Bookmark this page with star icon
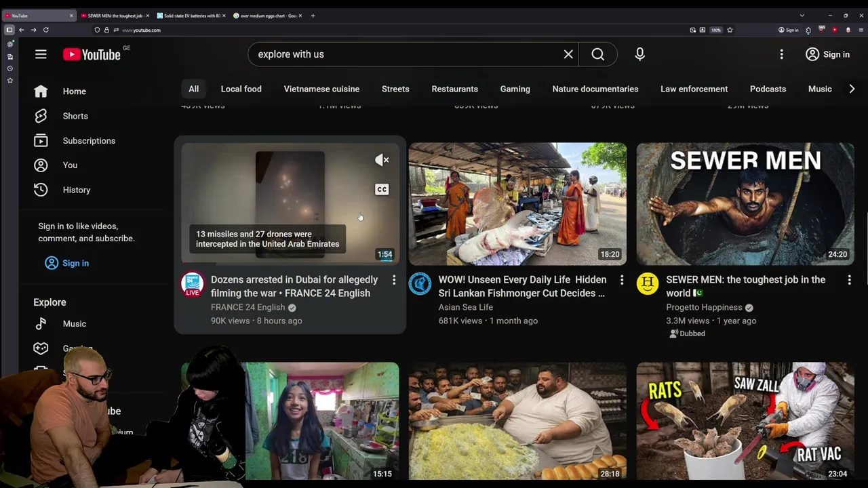 (730, 30)
